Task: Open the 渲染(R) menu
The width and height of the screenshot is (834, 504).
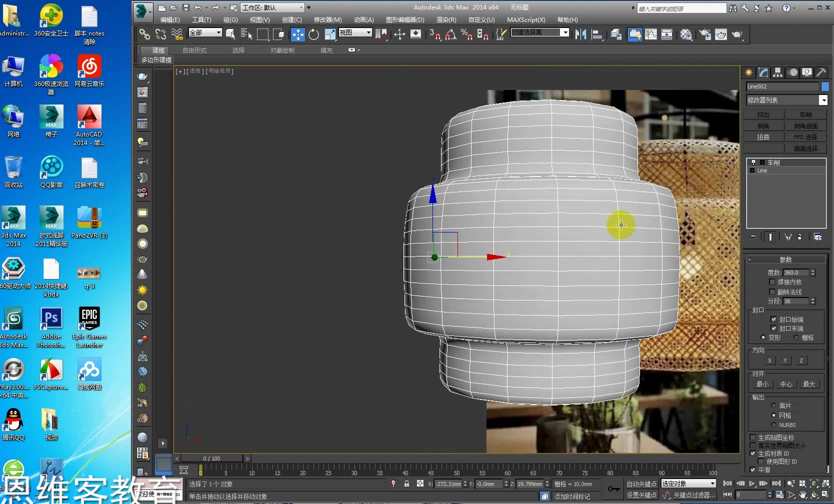Action: [x=446, y=20]
